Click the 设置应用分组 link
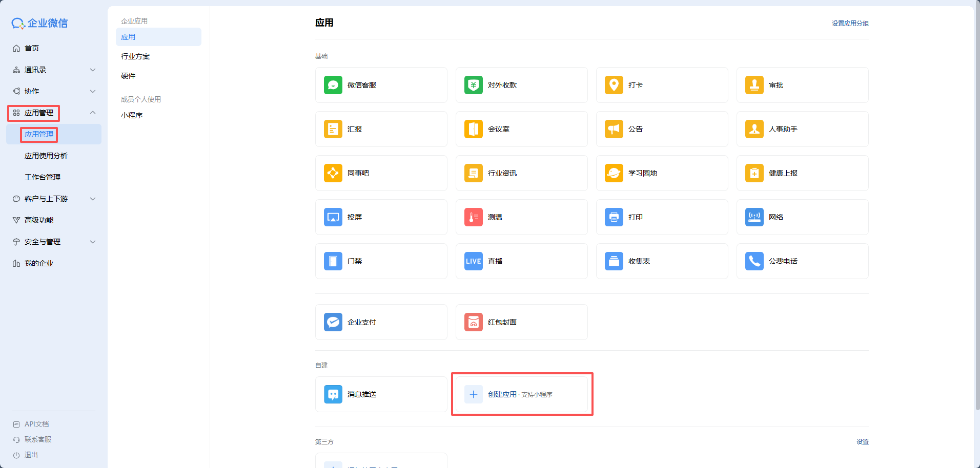This screenshot has width=980, height=468. click(x=850, y=24)
